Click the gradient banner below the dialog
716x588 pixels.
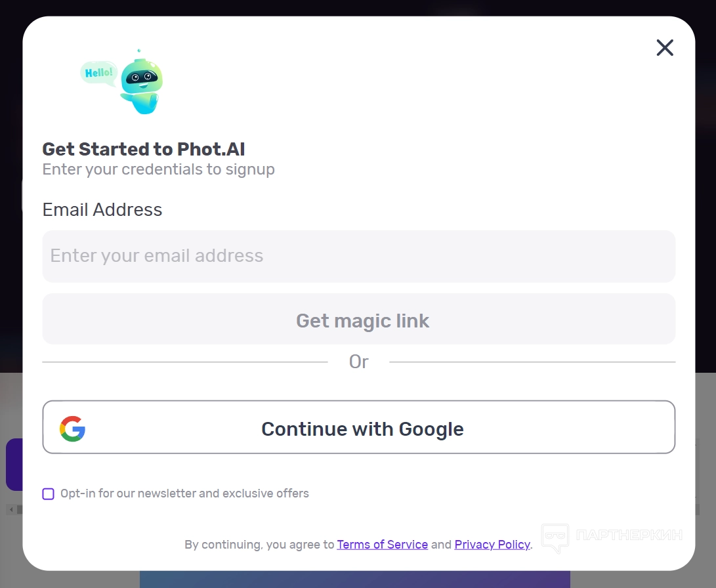[354, 579]
